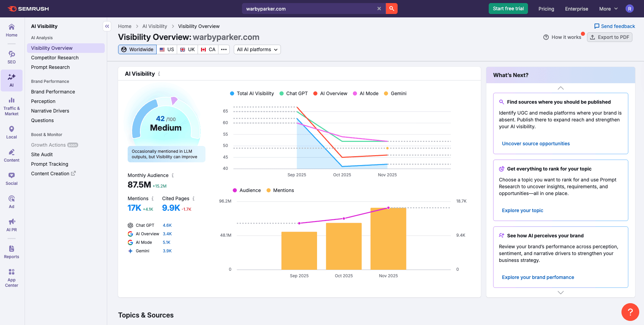This screenshot has width=644, height=325.
Task: Toggle AI Mode legend series
Action: 366,93
